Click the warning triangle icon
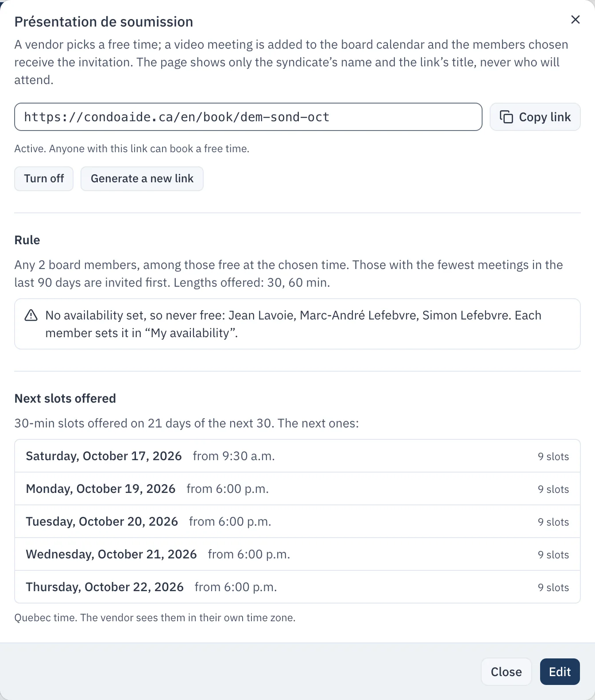The image size is (595, 700). pyautogui.click(x=31, y=315)
